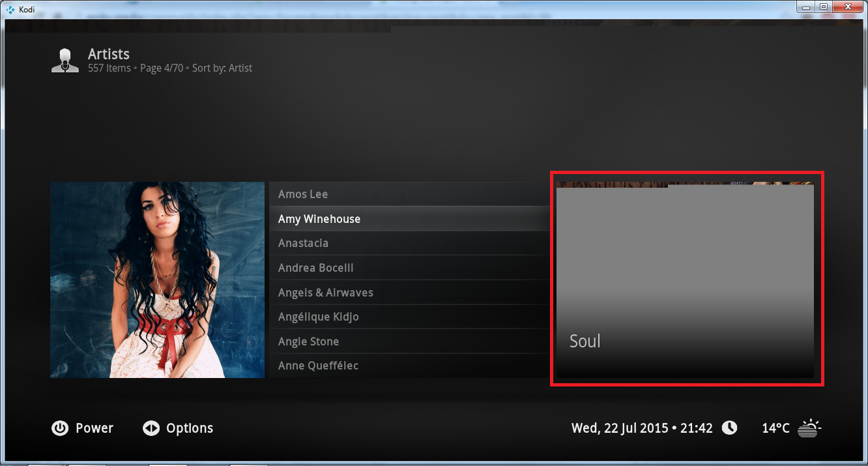Choose Anastacia from the list
The width and height of the screenshot is (868, 466).
[409, 243]
